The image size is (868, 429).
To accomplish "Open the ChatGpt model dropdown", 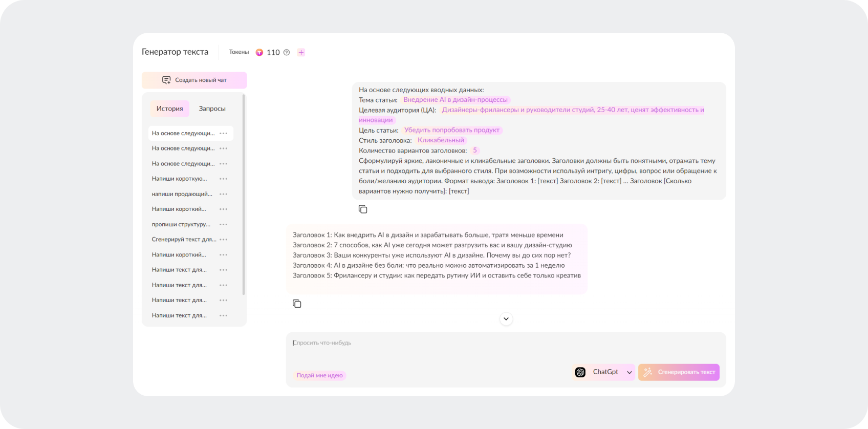I will click(603, 372).
